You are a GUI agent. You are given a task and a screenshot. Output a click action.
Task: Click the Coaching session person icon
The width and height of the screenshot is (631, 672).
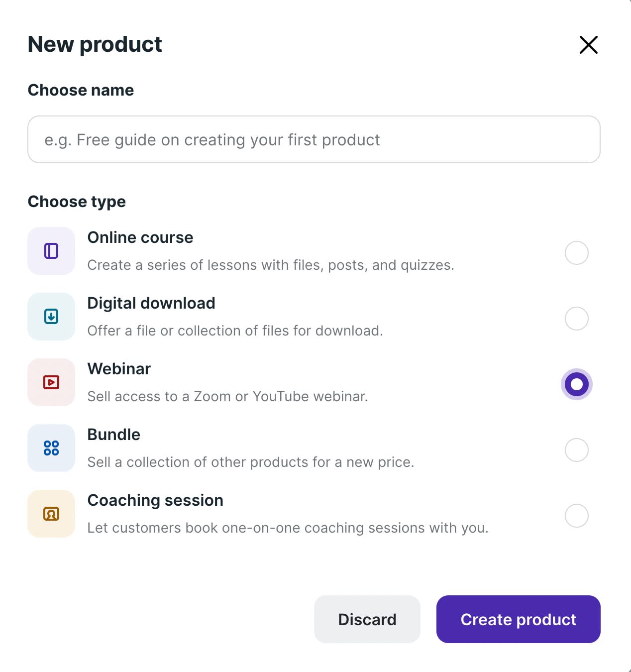[51, 514]
